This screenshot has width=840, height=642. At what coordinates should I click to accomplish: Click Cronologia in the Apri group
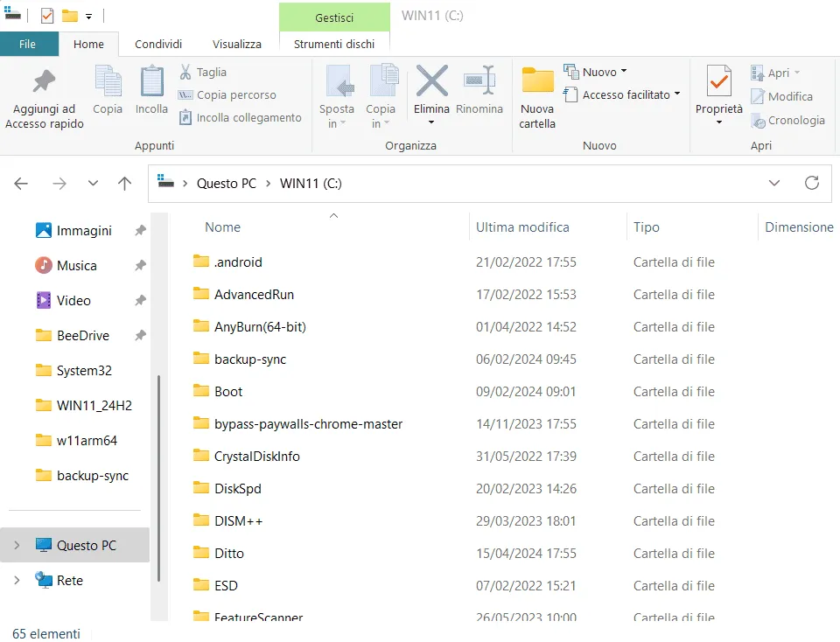click(787, 120)
